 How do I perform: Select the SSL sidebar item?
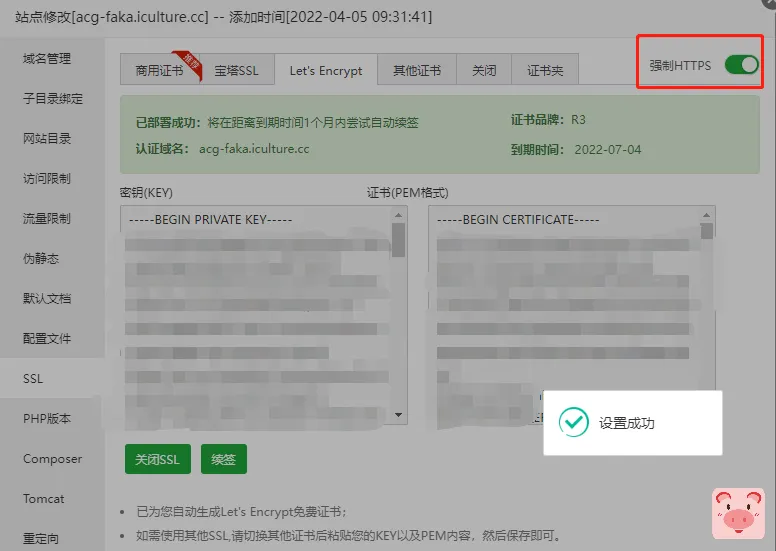(33, 379)
